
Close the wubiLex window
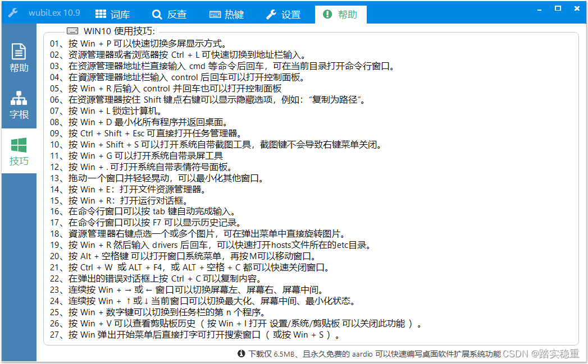pos(577,8)
